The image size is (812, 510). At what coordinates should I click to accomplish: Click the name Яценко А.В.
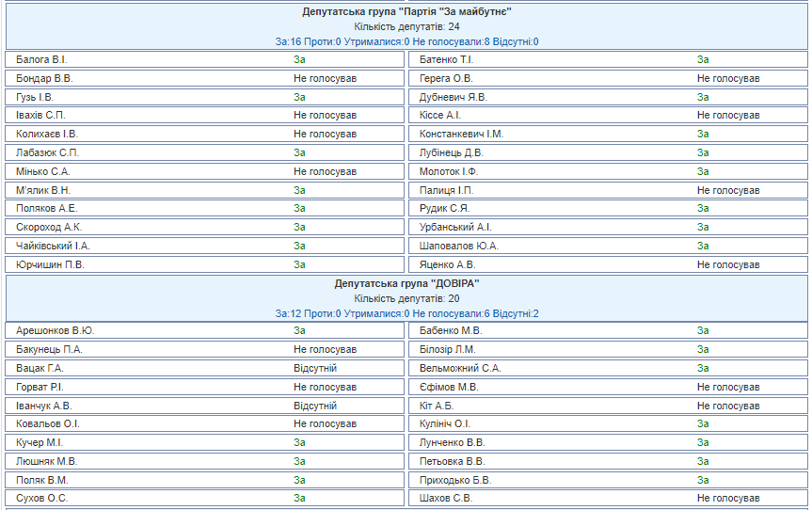coord(447,264)
